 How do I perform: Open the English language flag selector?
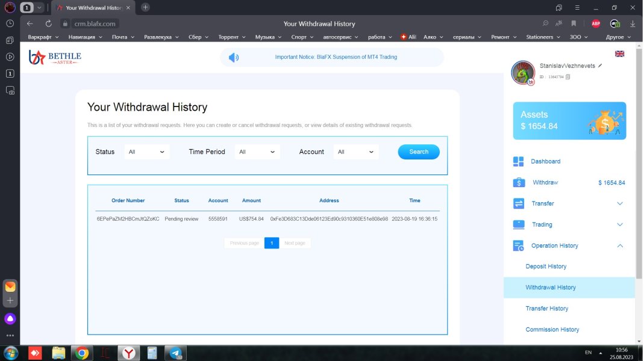pyautogui.click(x=619, y=54)
